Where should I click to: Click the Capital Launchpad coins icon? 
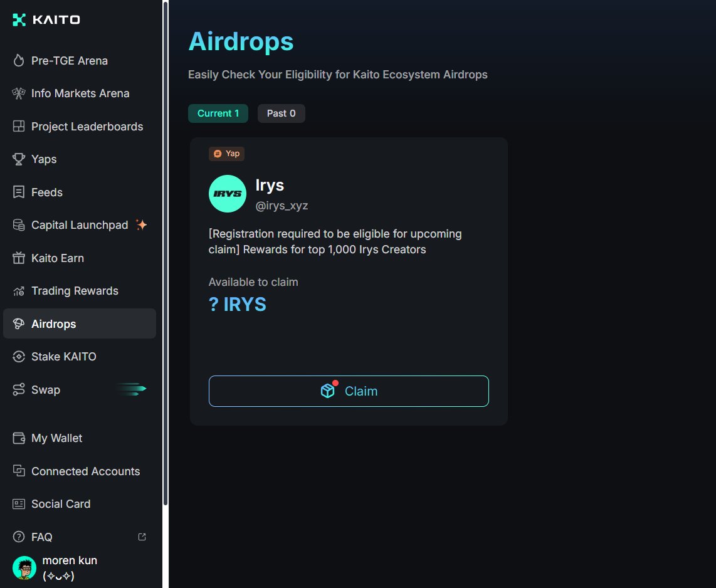pyautogui.click(x=19, y=224)
